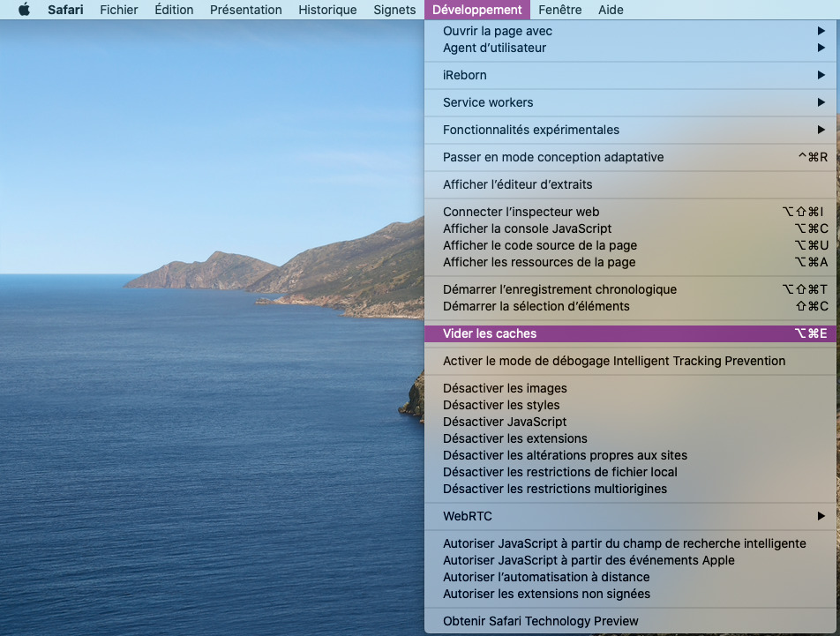Open the Fichier menu

point(118,10)
